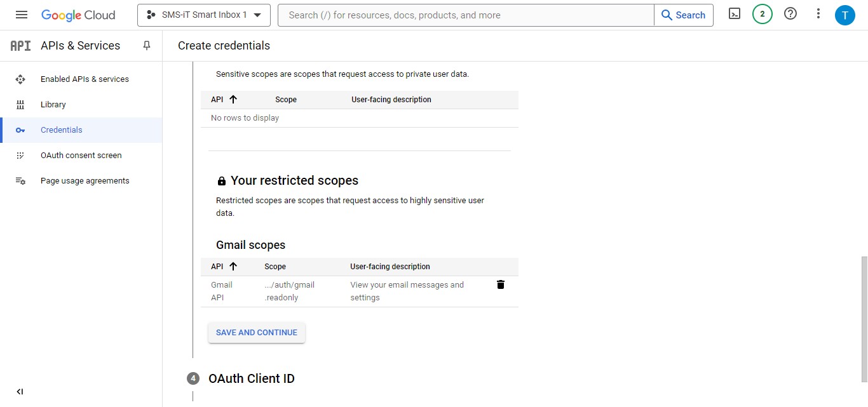Open the SMS-iT Smart Inbox project selector
This screenshot has width=868, height=407.
[204, 15]
